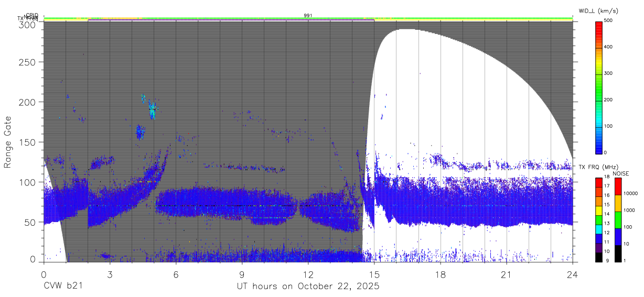The width and height of the screenshot is (644, 297).
Task: Click the 400 tick on the WID color bar
Action: click(609, 47)
